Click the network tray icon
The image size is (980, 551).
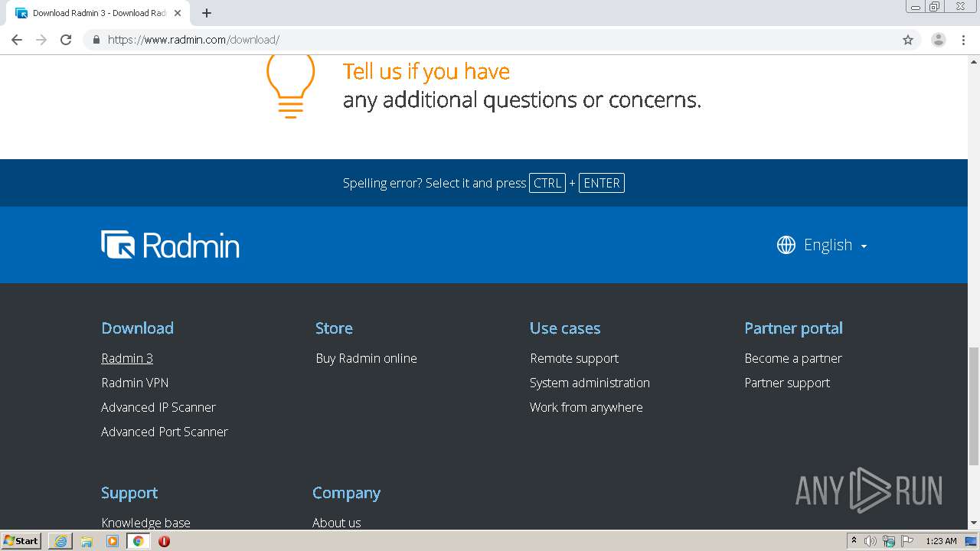(x=889, y=541)
